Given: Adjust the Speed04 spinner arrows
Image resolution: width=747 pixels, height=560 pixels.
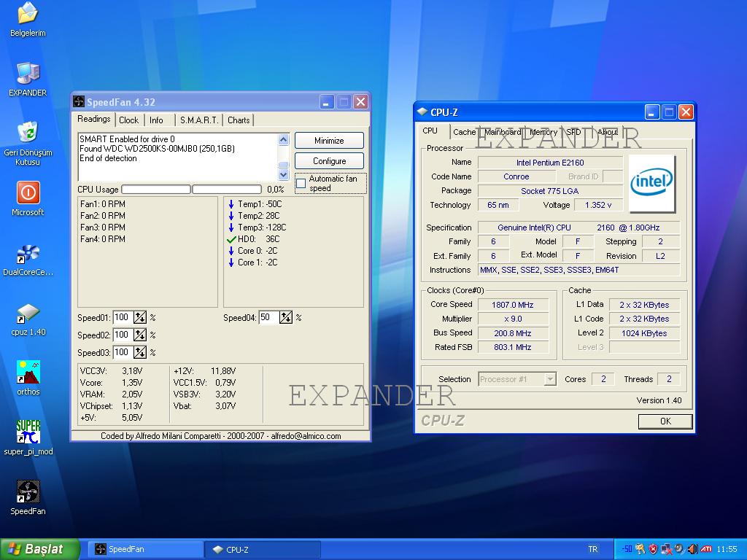Looking at the screenshot, I should [286, 318].
